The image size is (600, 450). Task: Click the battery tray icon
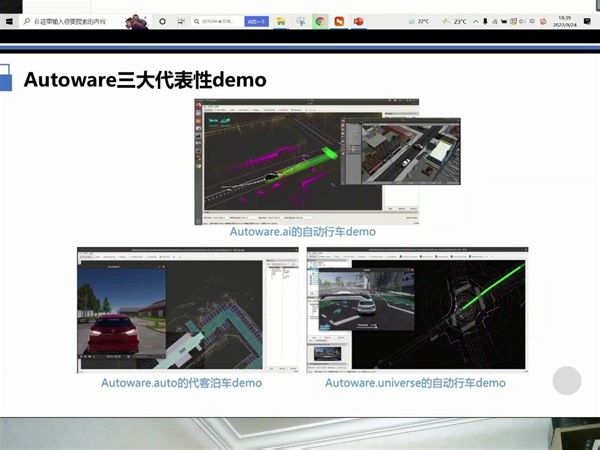click(504, 21)
